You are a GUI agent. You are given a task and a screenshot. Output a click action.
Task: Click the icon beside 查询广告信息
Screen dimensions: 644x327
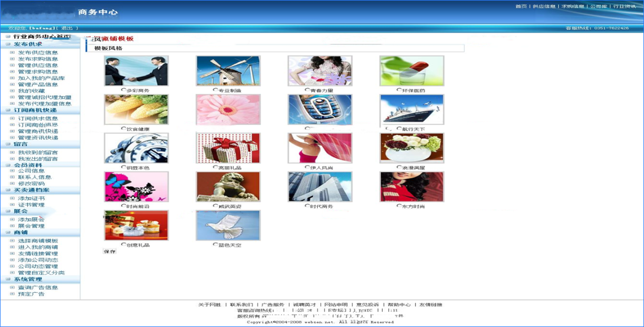(x=13, y=287)
